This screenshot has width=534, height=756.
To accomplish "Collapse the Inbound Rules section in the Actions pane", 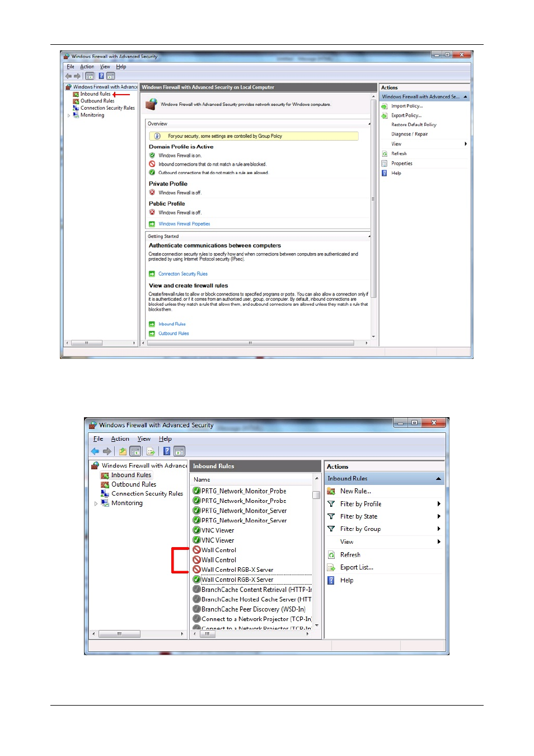I will pyautogui.click(x=438, y=479).
